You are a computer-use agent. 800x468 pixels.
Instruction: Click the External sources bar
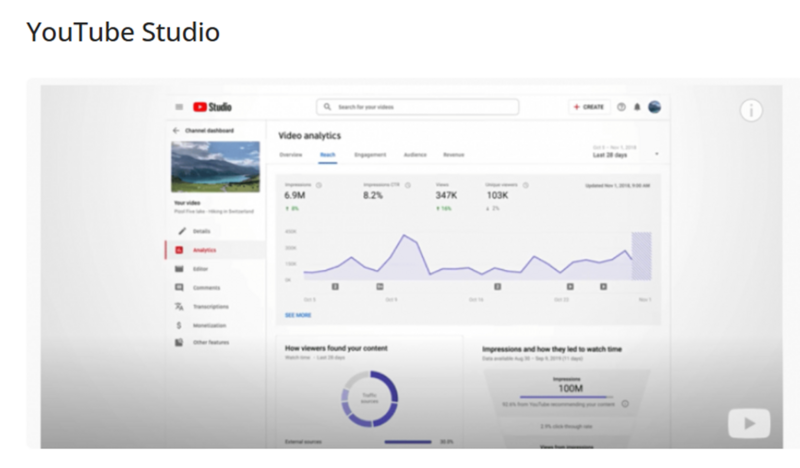click(408, 442)
